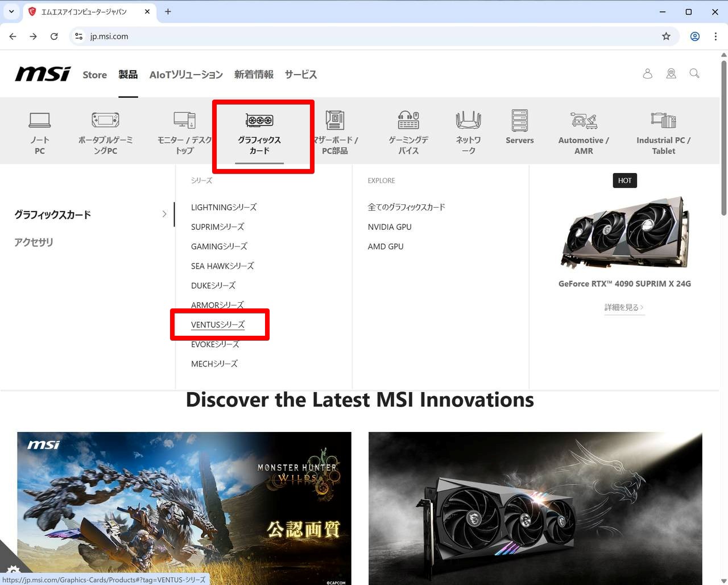
Task: Select グラフィックスカード in left submenu
Action: (52, 215)
